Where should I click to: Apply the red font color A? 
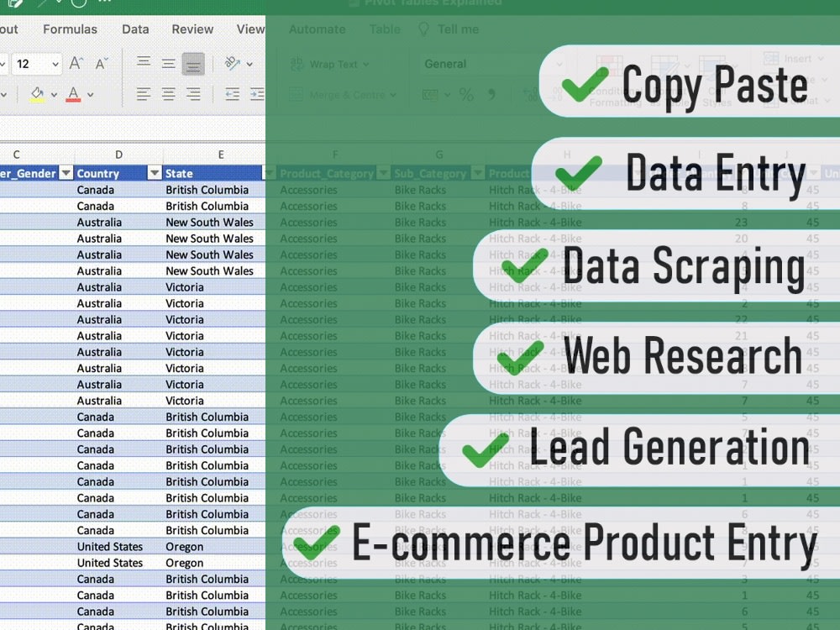tap(73, 94)
